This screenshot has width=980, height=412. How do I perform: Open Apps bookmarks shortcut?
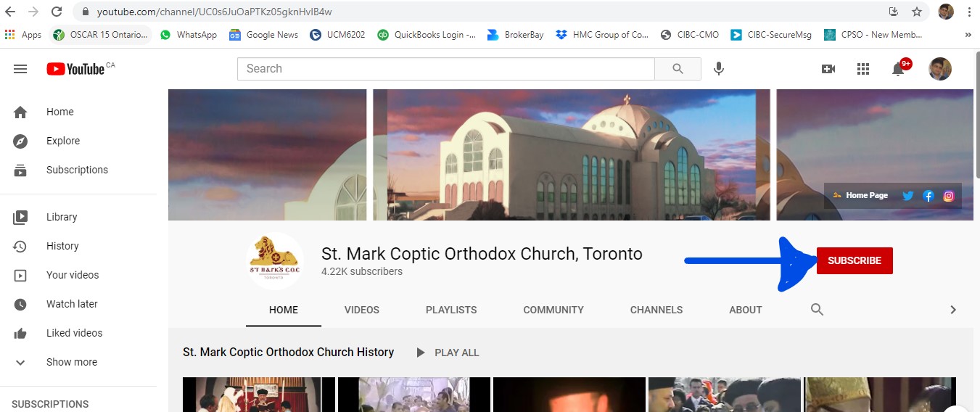(x=22, y=34)
